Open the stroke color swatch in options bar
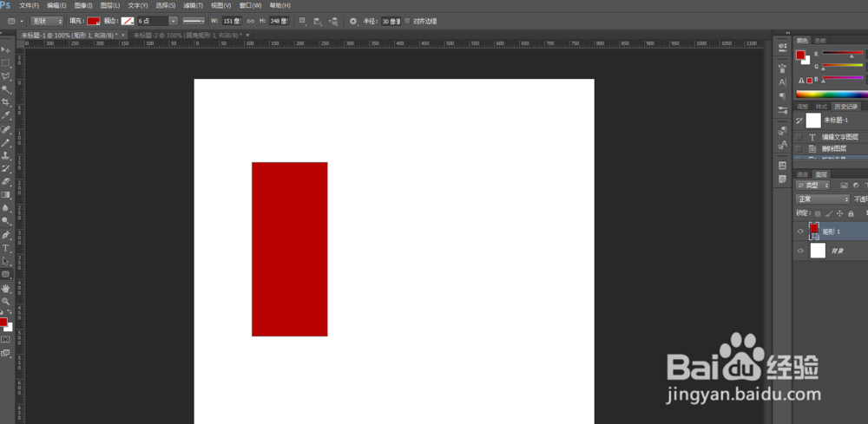 tap(128, 21)
